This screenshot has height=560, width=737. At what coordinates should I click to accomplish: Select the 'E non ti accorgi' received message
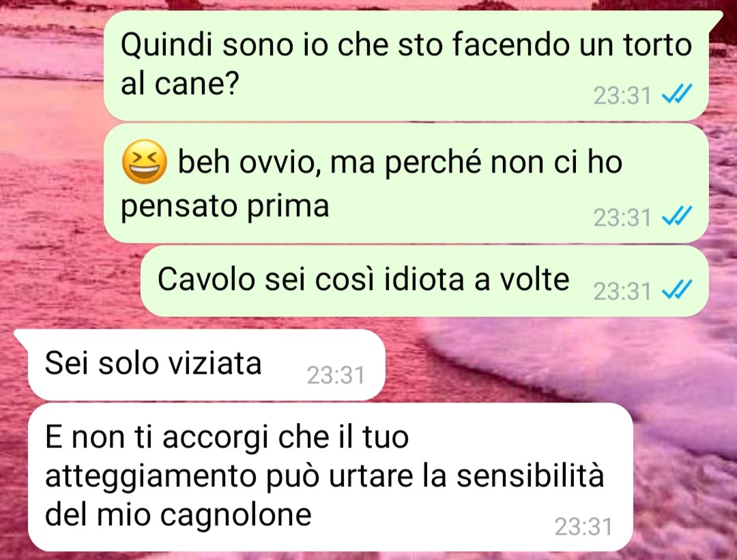pos(330,477)
